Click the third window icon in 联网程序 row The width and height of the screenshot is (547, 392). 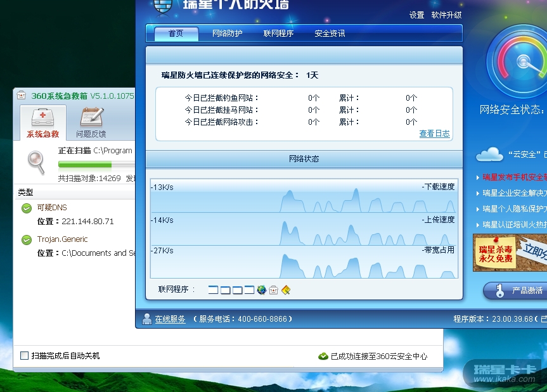click(x=237, y=289)
